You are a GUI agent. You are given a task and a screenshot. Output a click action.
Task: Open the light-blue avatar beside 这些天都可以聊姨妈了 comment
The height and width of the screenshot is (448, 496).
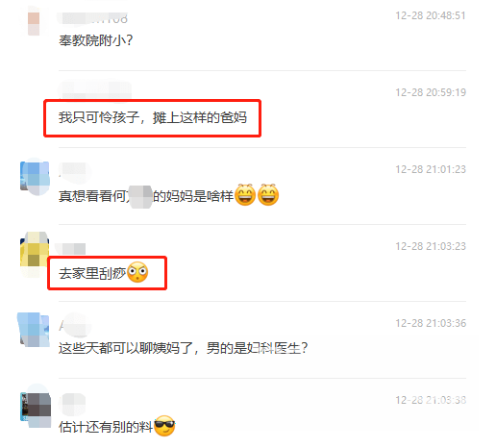(x=34, y=331)
